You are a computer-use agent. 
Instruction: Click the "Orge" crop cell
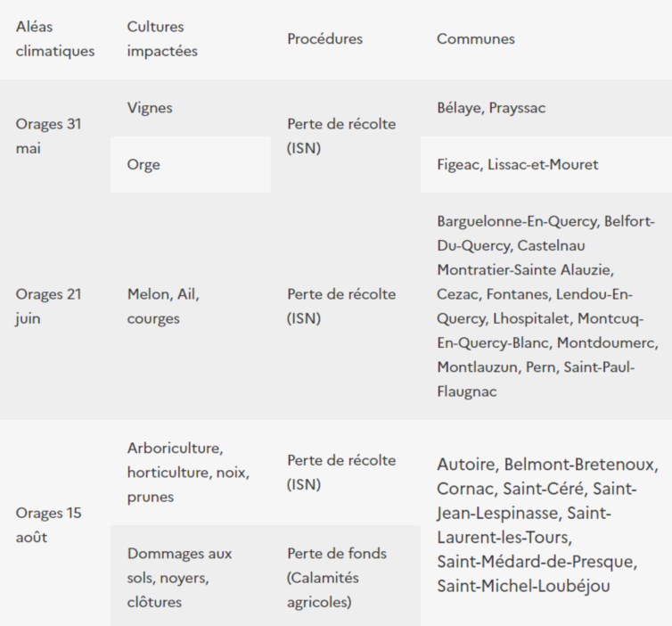point(143,165)
